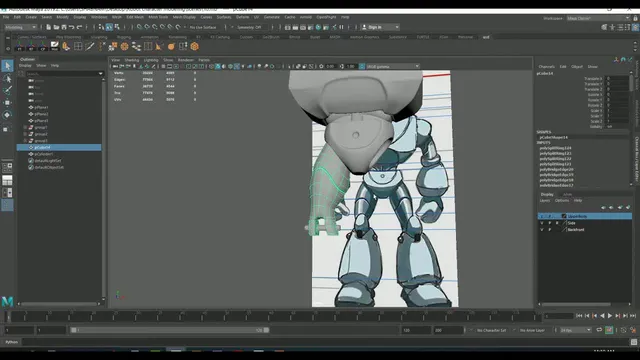
Task: Open the Mesh Tools menu
Action: pos(158,17)
